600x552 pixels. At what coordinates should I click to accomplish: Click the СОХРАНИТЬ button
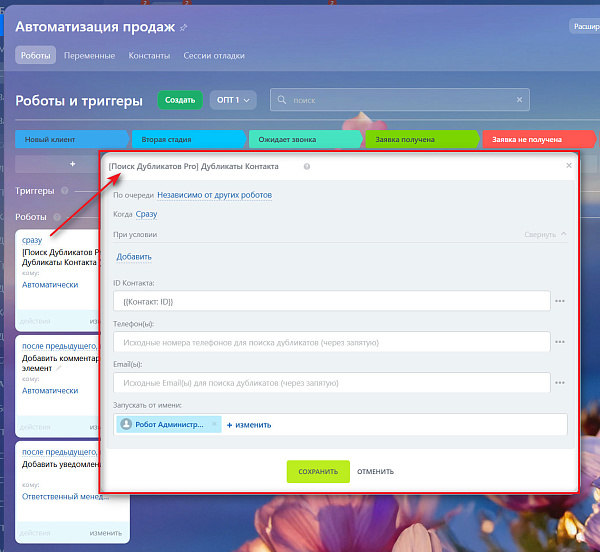(x=318, y=472)
